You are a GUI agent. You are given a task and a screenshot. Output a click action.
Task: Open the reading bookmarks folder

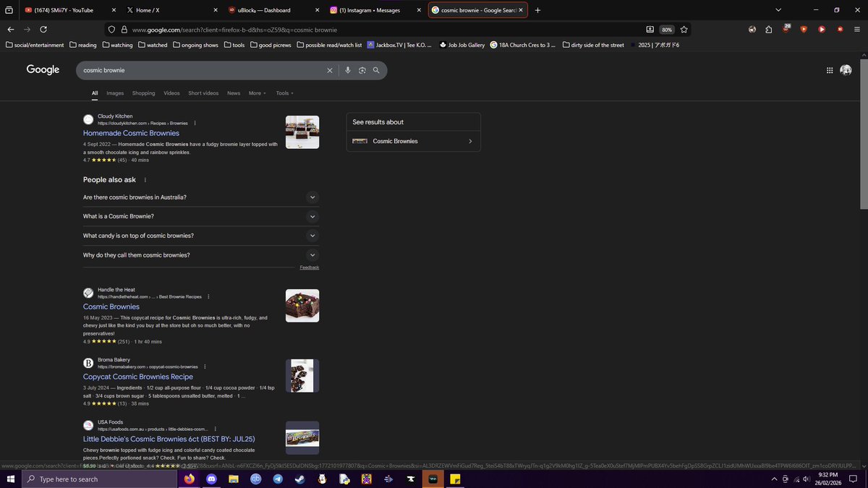click(x=83, y=45)
